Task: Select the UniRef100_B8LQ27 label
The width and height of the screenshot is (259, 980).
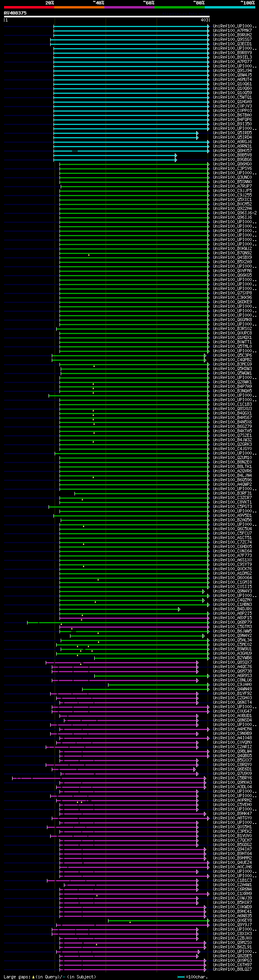Action: (x=232, y=969)
